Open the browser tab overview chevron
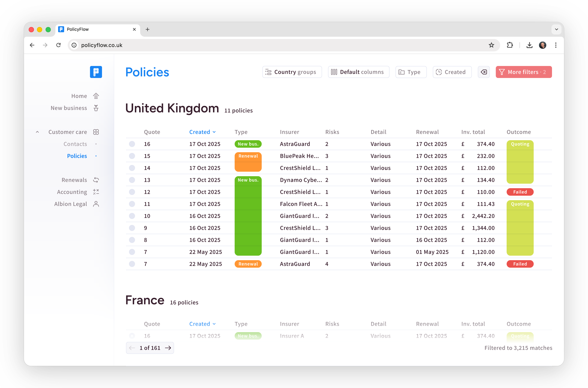588x388 pixels. pos(556,29)
